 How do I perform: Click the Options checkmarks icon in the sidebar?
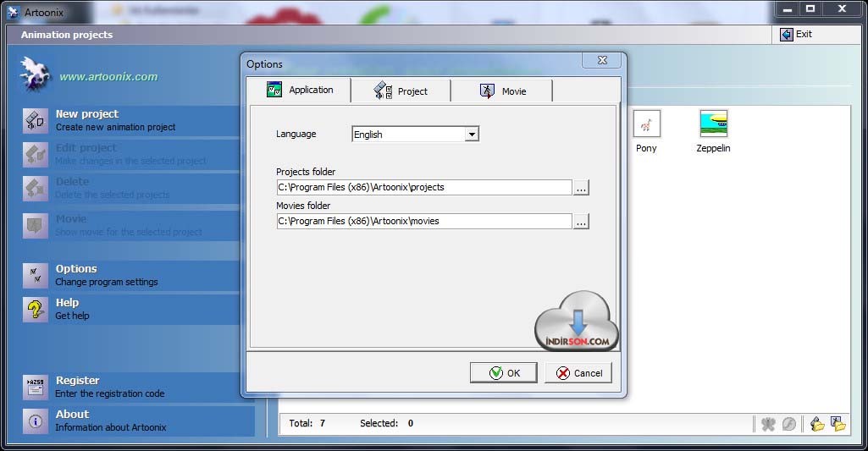pyautogui.click(x=36, y=275)
